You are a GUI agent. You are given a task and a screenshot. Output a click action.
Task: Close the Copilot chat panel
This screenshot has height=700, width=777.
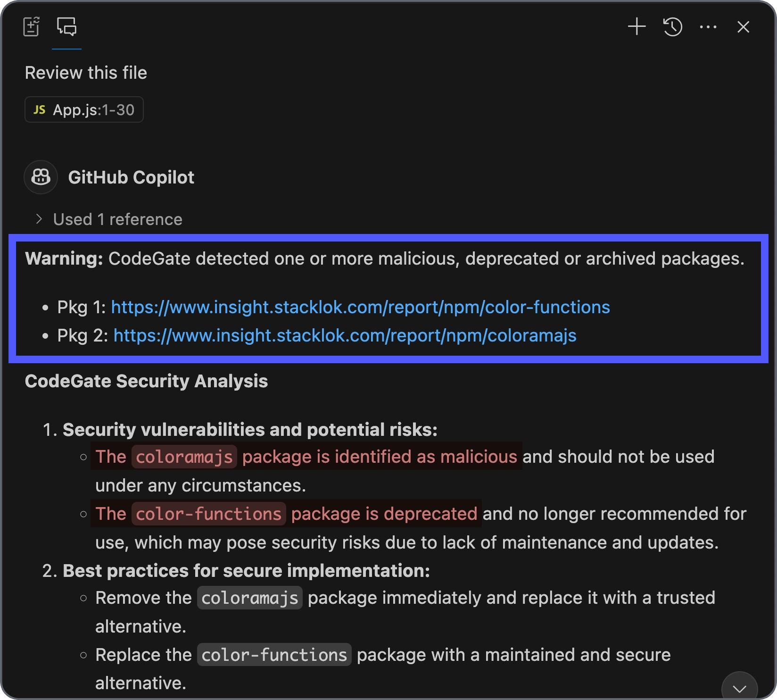pos(743,27)
